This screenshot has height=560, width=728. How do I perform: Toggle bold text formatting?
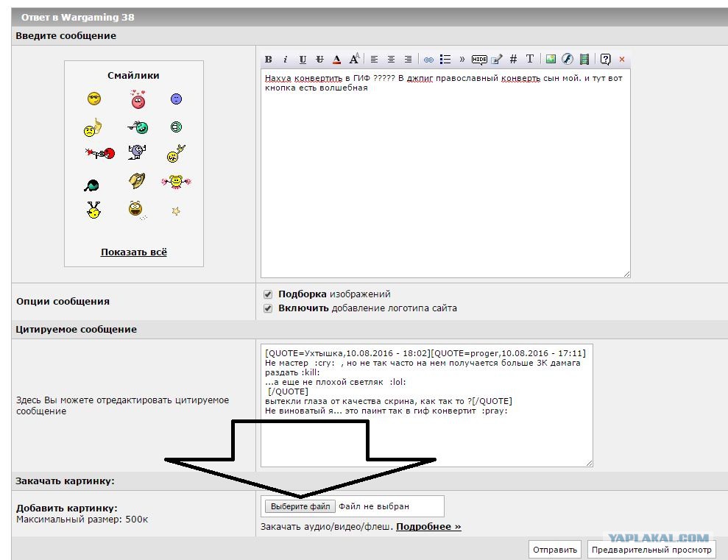[x=269, y=60]
